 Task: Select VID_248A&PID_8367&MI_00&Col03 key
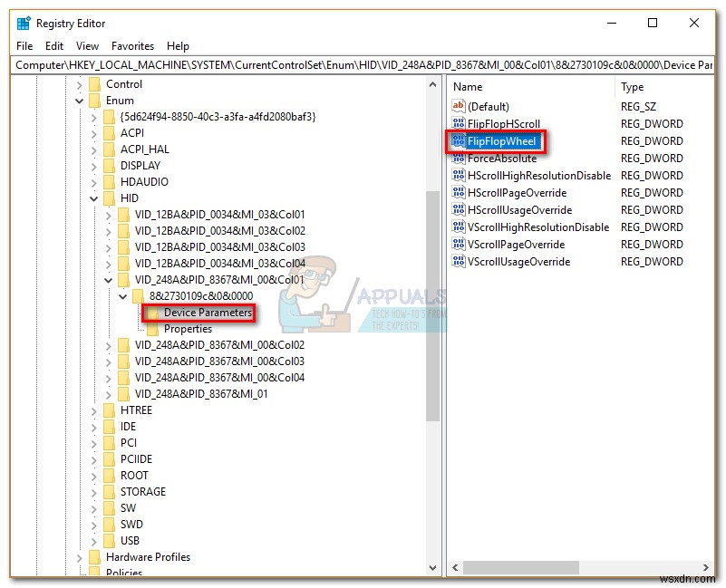219,361
